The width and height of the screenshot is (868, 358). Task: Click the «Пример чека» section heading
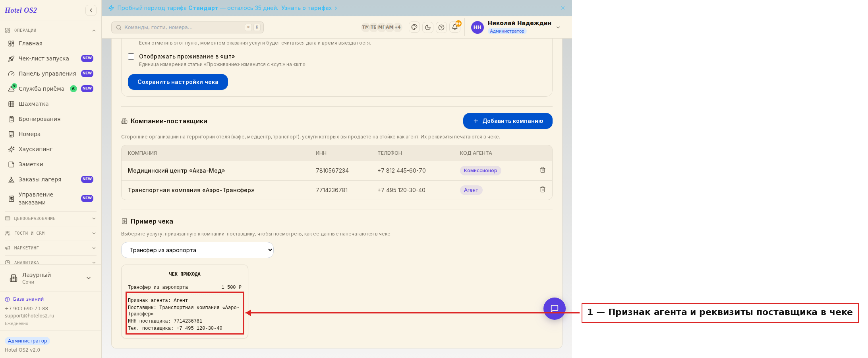(x=152, y=221)
